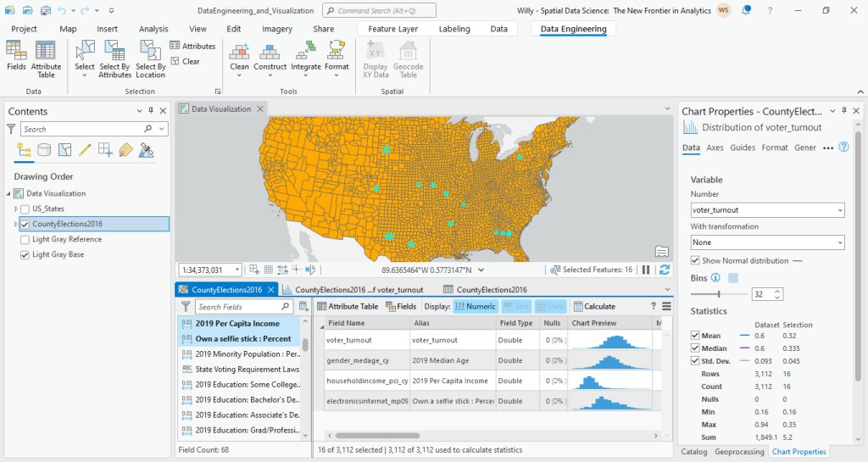Viewport: 868px width, 462px height.
Task: Open the Integrate tools menu
Action: (305, 58)
